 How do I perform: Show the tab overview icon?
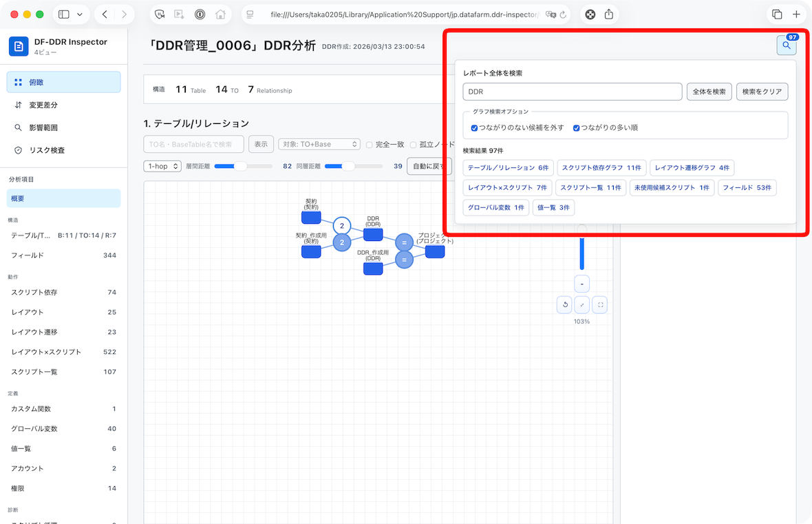pos(777,14)
